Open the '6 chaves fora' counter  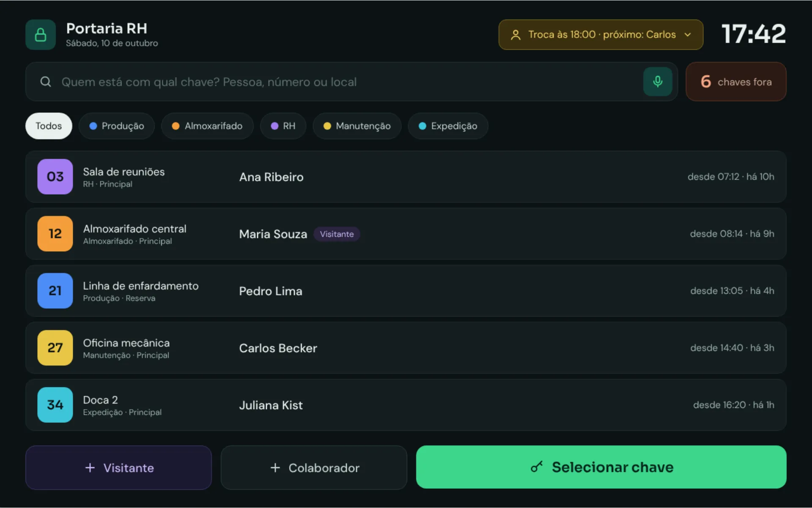pyautogui.click(x=736, y=82)
